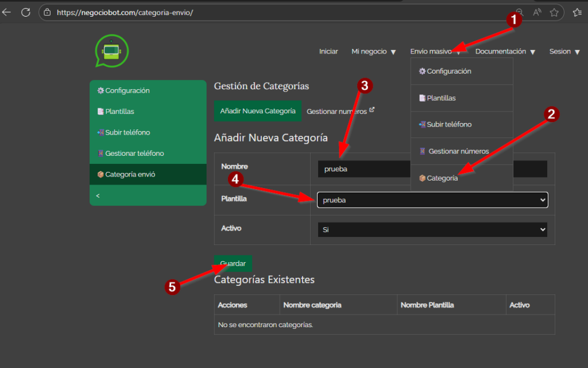
Task: Open Plantillas in the left sidebar
Action: 119,112
